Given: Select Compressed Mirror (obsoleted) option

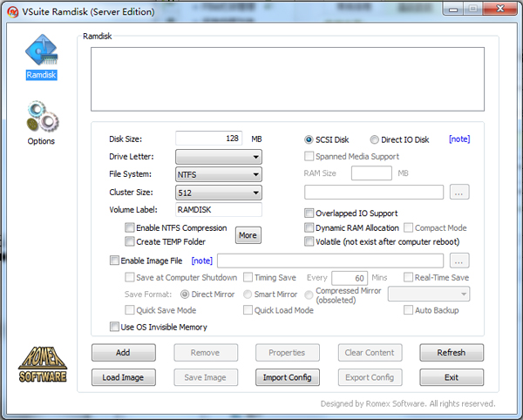Looking at the screenshot, I should click(309, 295).
